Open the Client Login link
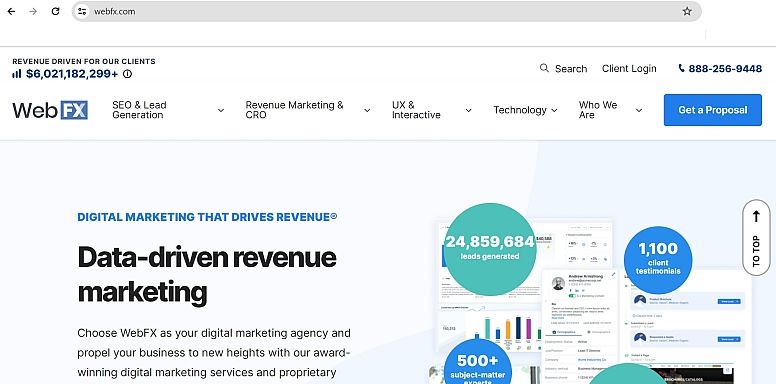The image size is (776, 384). [629, 69]
